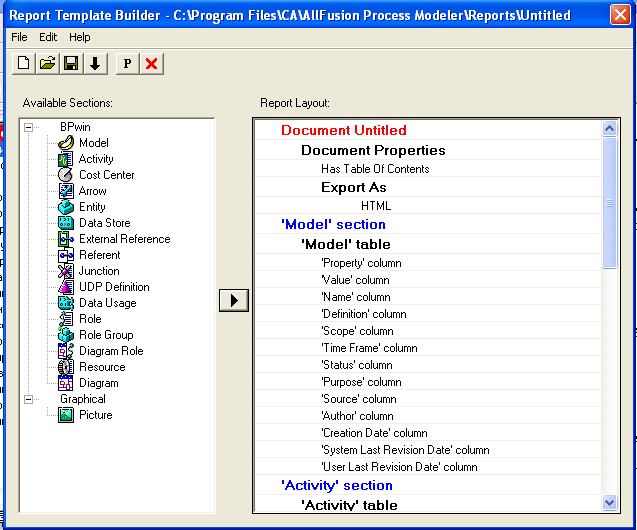Image resolution: width=637 pixels, height=530 pixels.
Task: Select the 'Status' column row
Action: pyautogui.click(x=428, y=365)
